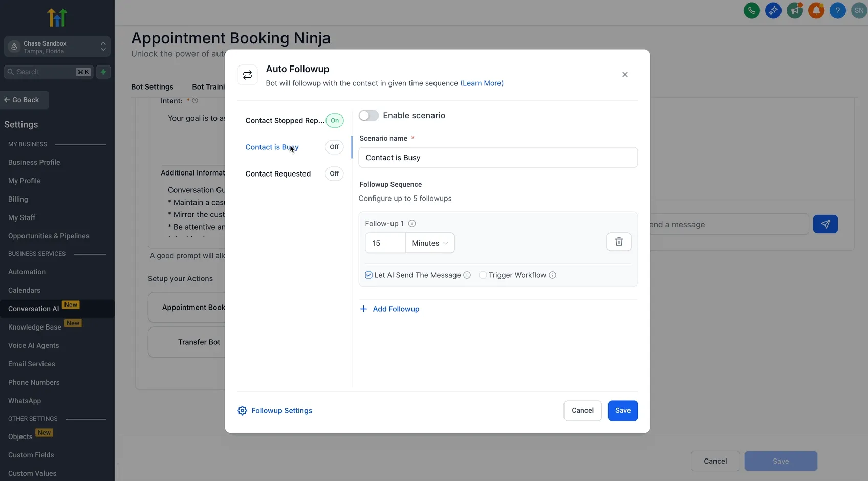Click info icon beside Trigger Workflow

[552, 275]
